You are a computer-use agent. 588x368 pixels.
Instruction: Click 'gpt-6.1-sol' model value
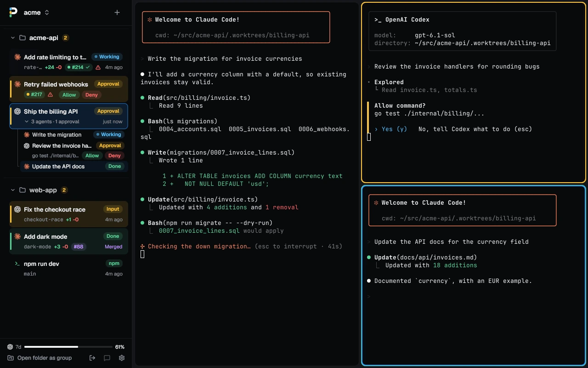tap(435, 35)
